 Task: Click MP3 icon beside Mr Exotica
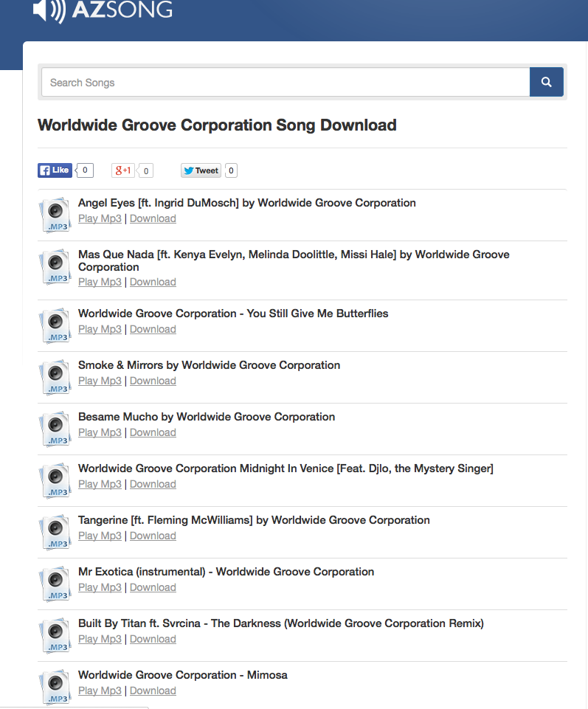tap(55, 584)
